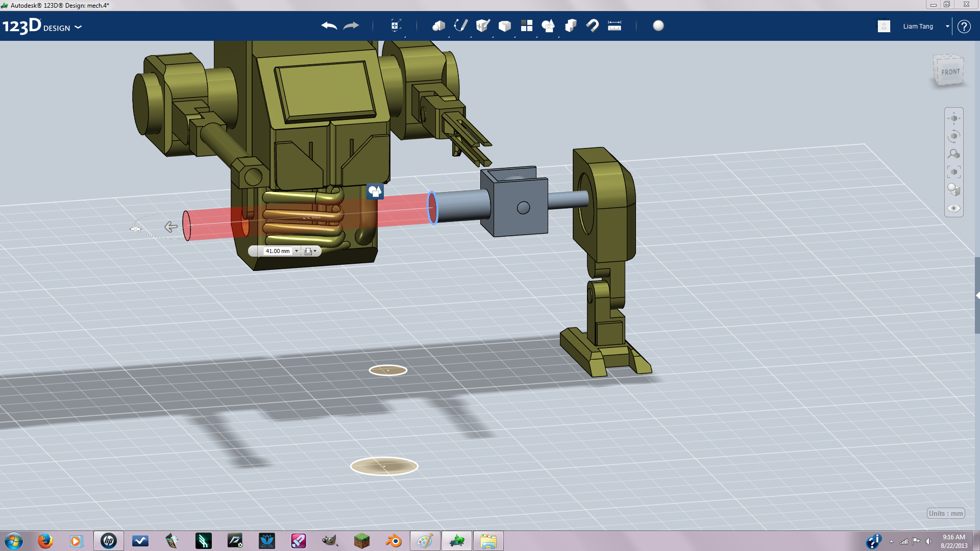Viewport: 980px width, 551px height.
Task: Open Blender from the taskbar
Action: [x=394, y=541]
